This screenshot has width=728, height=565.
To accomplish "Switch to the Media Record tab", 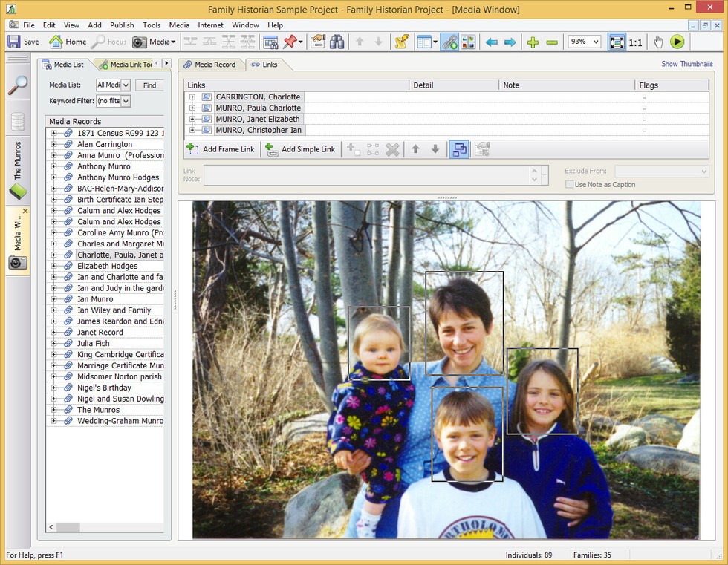I will click(213, 65).
